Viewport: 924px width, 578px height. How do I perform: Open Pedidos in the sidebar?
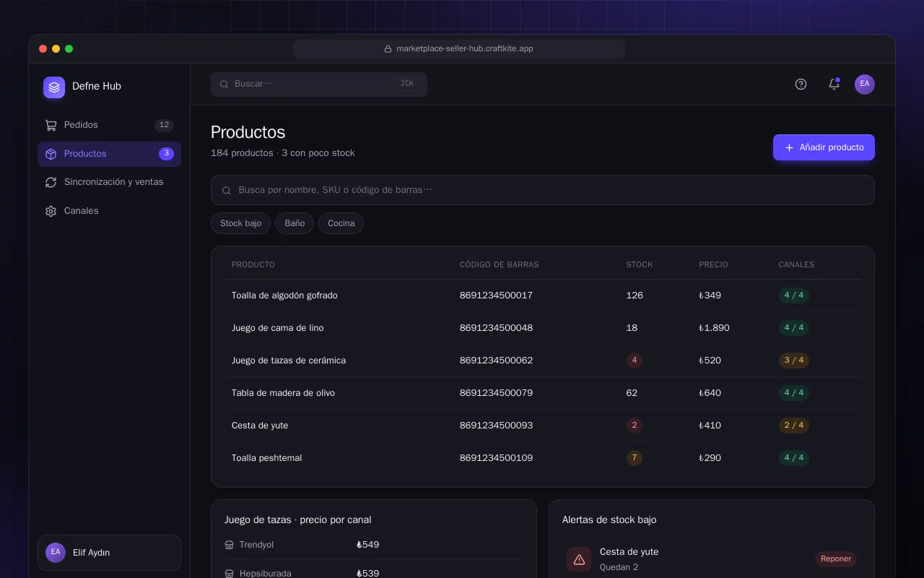pos(109,125)
